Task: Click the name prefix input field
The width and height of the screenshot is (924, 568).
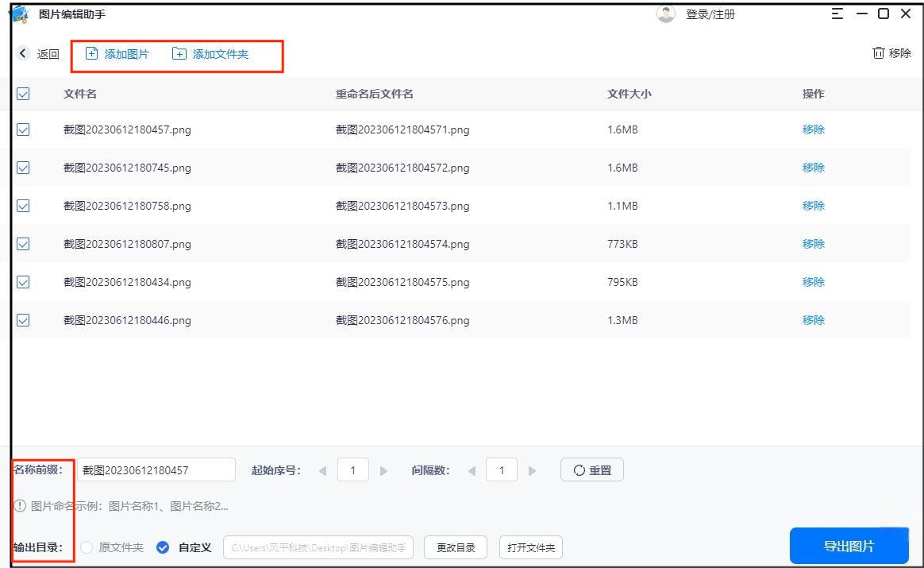Action: (155, 469)
